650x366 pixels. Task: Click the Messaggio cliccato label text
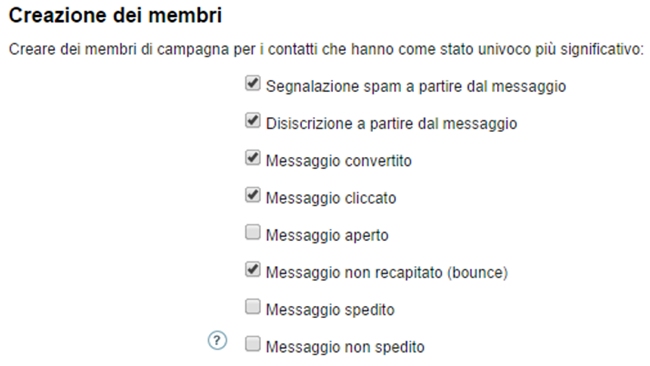331,198
